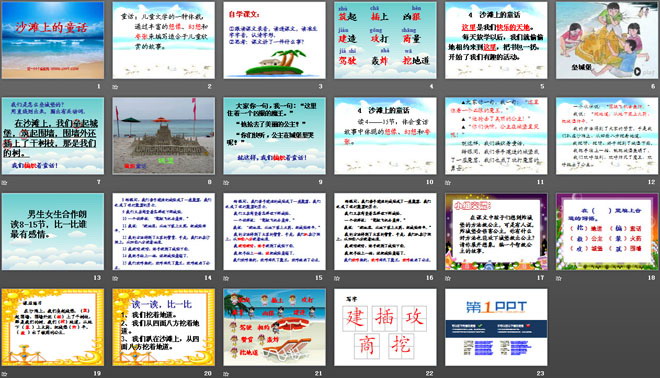Click slide number label 10
Viewport: 660px width, 378px height.
click(429, 182)
